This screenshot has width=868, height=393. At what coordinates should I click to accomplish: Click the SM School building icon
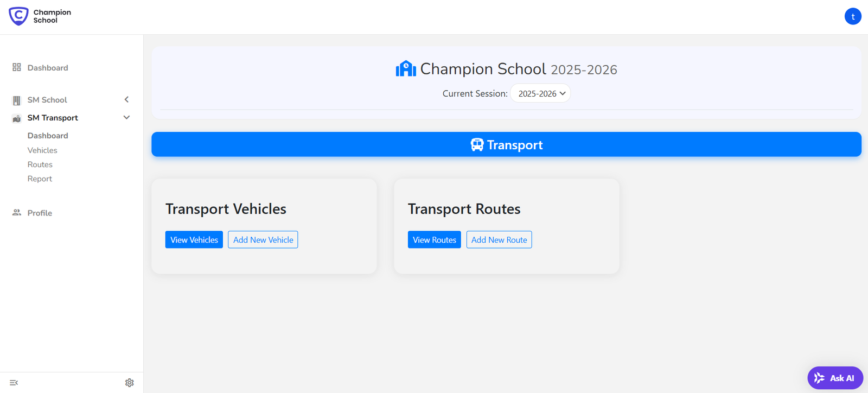(x=17, y=100)
